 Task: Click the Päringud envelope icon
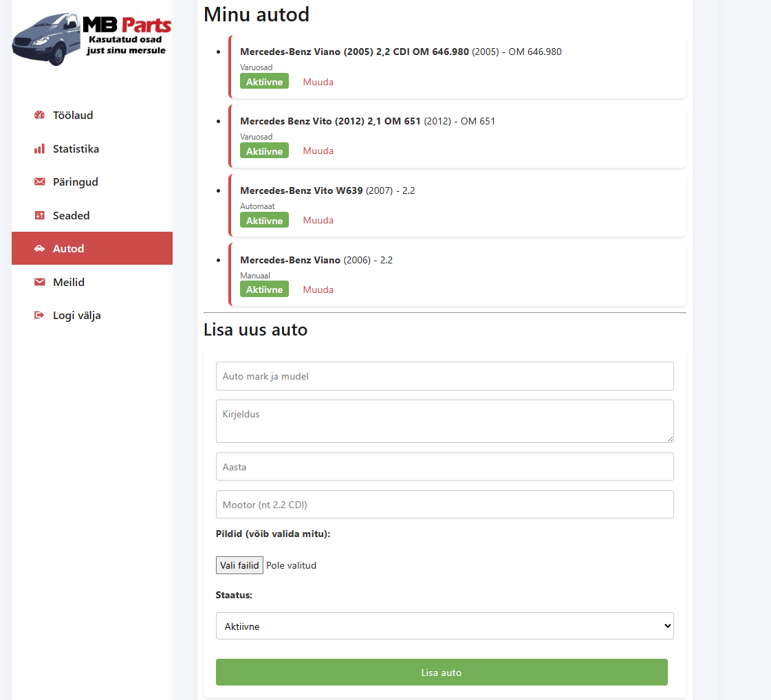pyautogui.click(x=39, y=182)
